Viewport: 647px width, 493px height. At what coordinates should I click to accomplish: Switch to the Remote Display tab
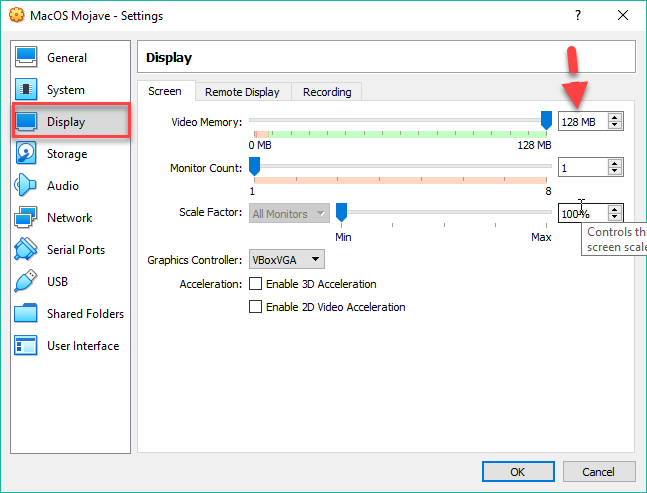pyautogui.click(x=242, y=92)
